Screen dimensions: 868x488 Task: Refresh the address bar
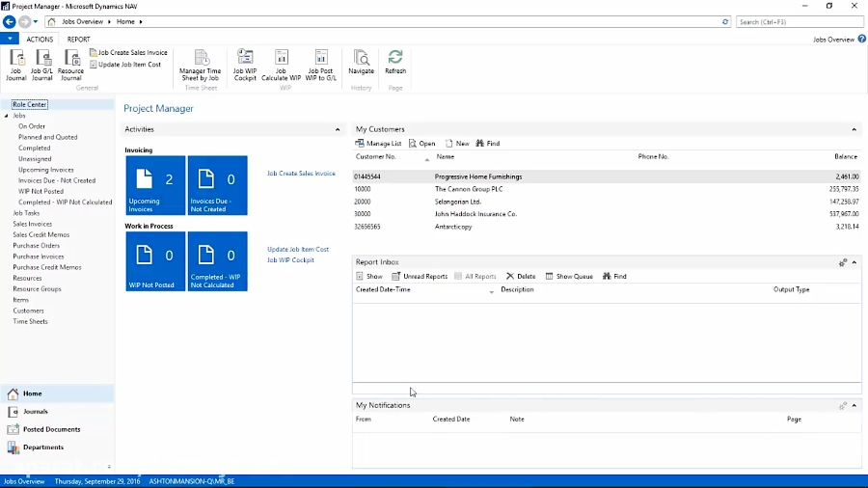[x=725, y=21]
